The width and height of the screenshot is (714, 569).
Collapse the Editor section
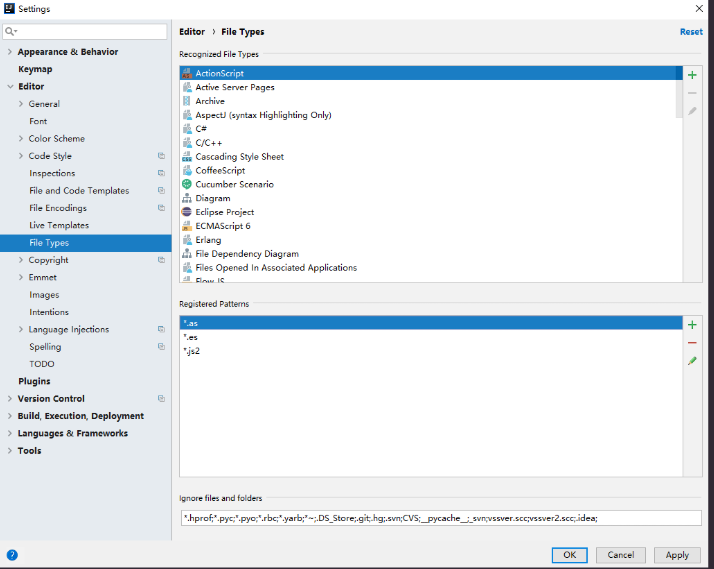tap(10, 86)
